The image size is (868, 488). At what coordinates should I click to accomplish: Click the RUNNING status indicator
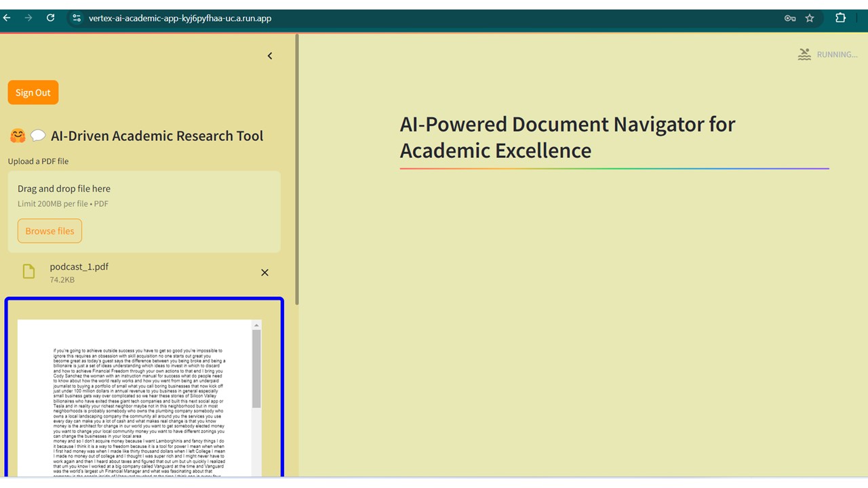pyautogui.click(x=827, y=55)
